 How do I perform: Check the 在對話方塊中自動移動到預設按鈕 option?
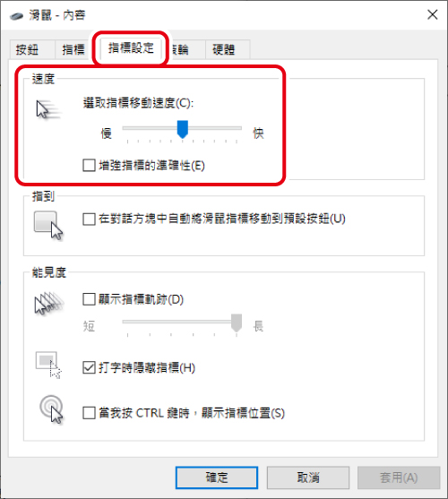[x=89, y=219]
